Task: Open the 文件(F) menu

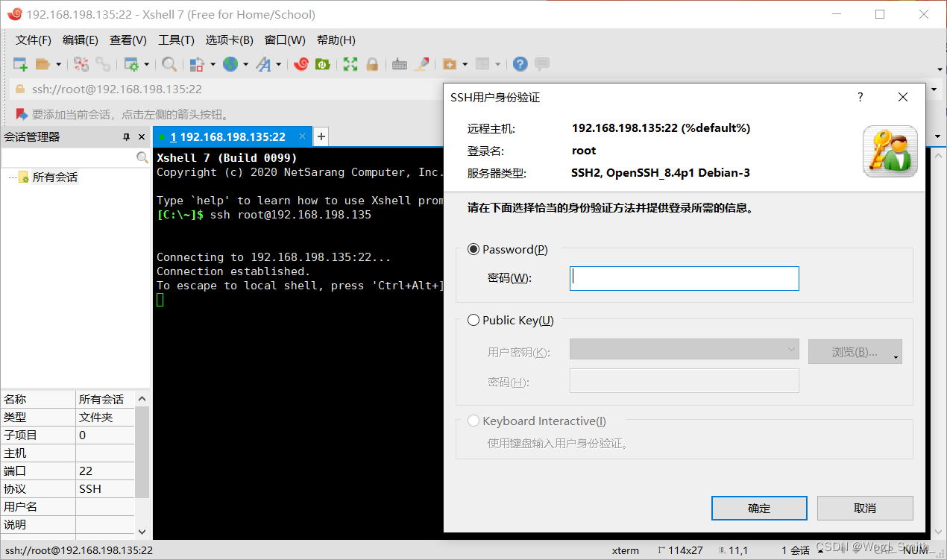Action: tap(33, 40)
